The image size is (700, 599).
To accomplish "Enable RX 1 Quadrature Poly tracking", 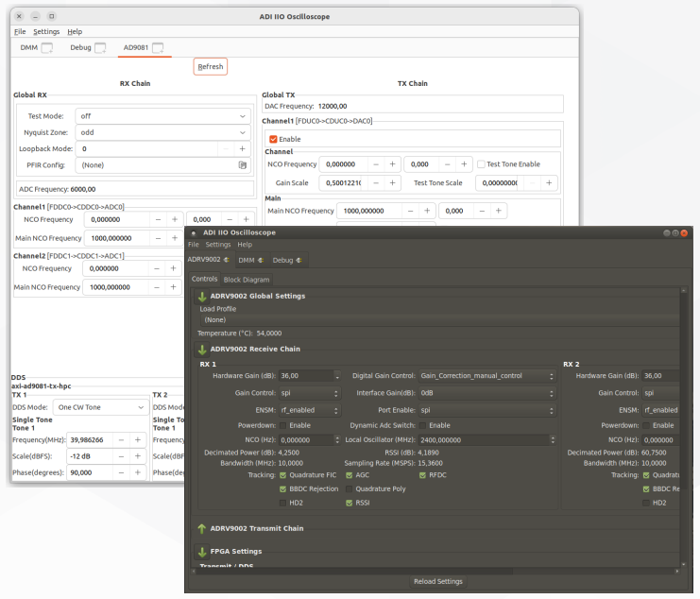I will [350, 489].
